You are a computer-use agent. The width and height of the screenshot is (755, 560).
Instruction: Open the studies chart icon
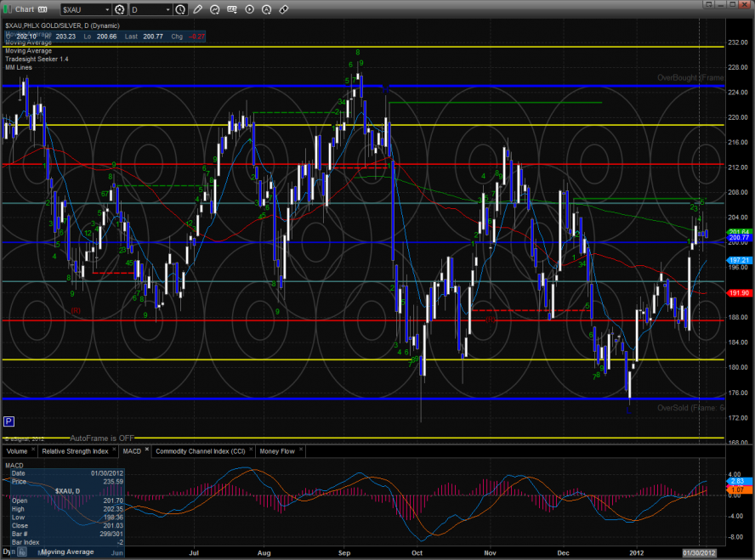[215, 9]
